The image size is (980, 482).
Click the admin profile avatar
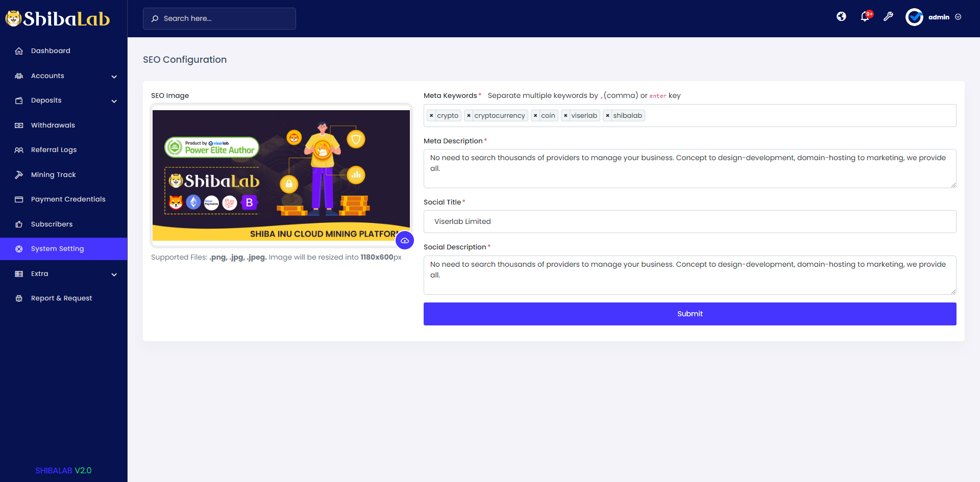click(x=914, y=17)
